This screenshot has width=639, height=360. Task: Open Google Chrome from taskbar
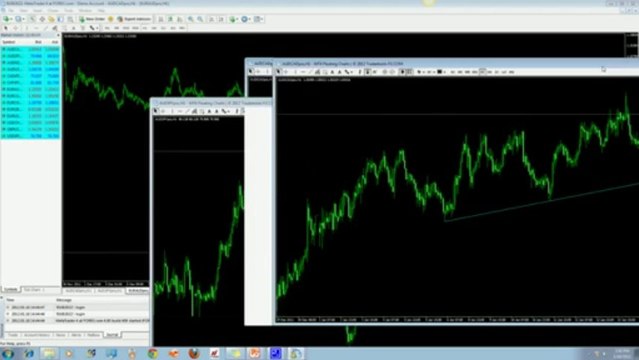pos(153,353)
